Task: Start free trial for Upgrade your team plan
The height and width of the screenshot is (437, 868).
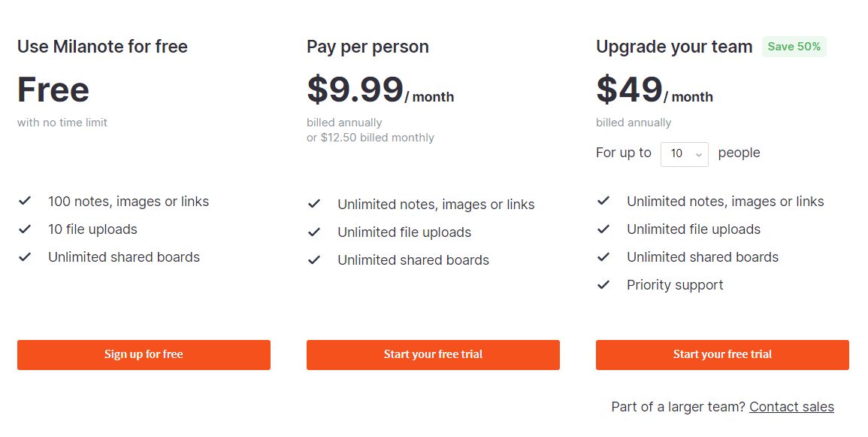Action: click(722, 354)
